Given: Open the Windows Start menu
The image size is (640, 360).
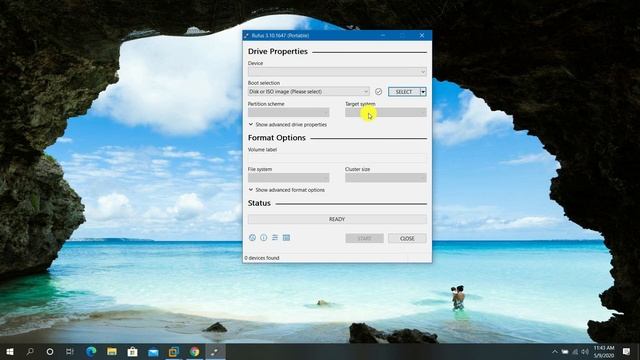Looking at the screenshot, I should 10,351.
